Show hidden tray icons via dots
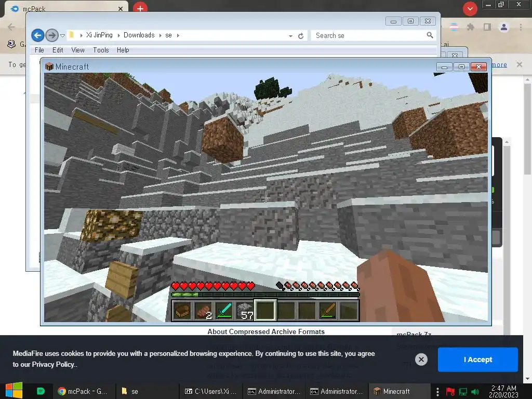 point(437,392)
